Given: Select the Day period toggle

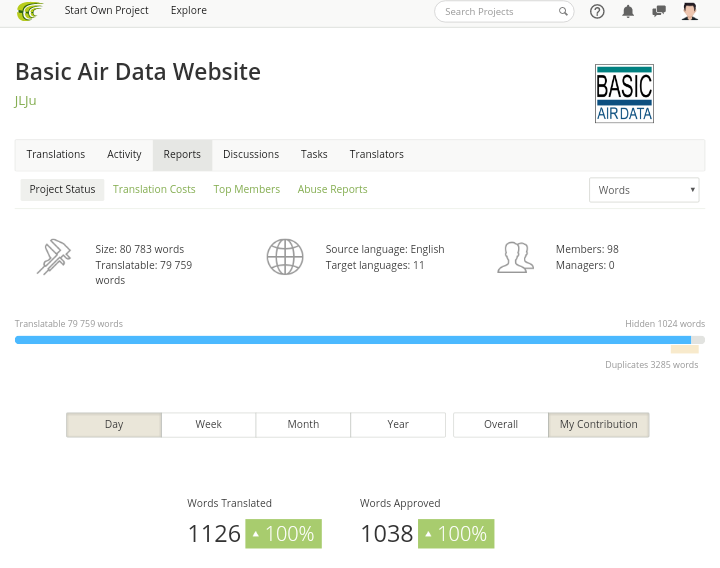Looking at the screenshot, I should coord(114,425).
